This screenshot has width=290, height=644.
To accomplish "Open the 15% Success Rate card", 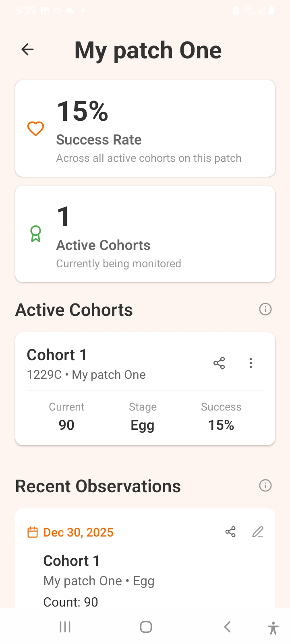I will 145,129.
